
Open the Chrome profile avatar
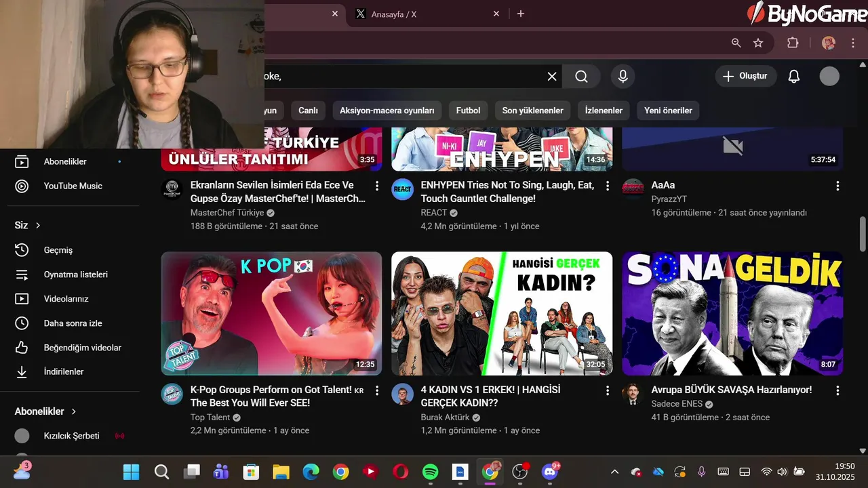(x=829, y=43)
